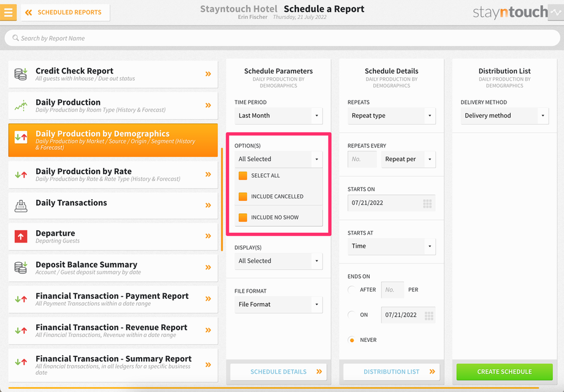Select the Departure report
564x392 pixels.
(113, 236)
